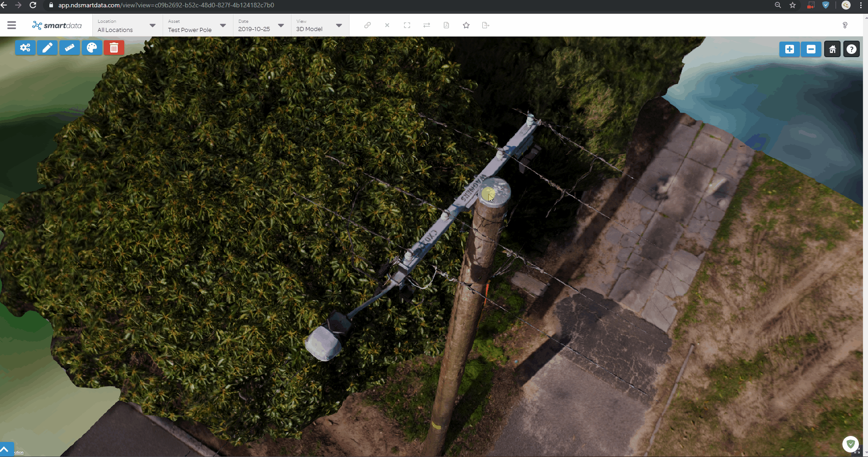Zoom in with the plus button
Screen dimensions: 868x457
tap(789, 49)
